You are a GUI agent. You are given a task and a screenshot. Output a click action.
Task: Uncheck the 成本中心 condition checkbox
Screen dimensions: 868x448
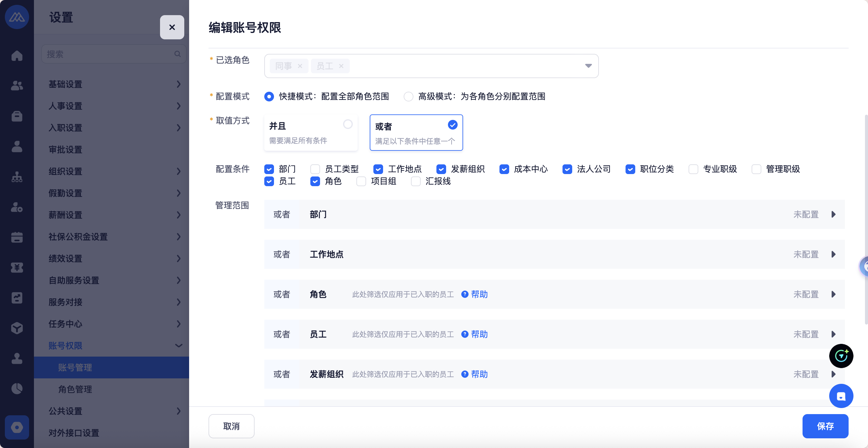(x=504, y=169)
